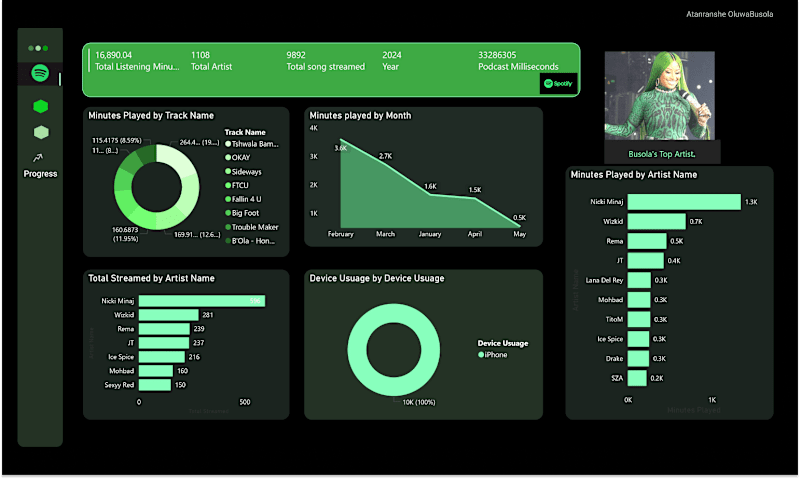
Task: Click the 0.5K May data point
Action: [519, 225]
